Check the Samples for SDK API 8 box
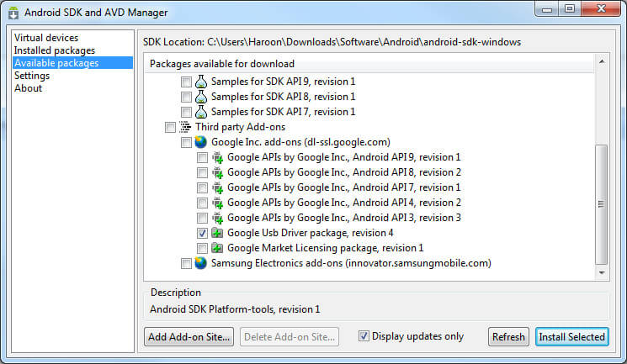The image size is (627, 364). click(186, 97)
